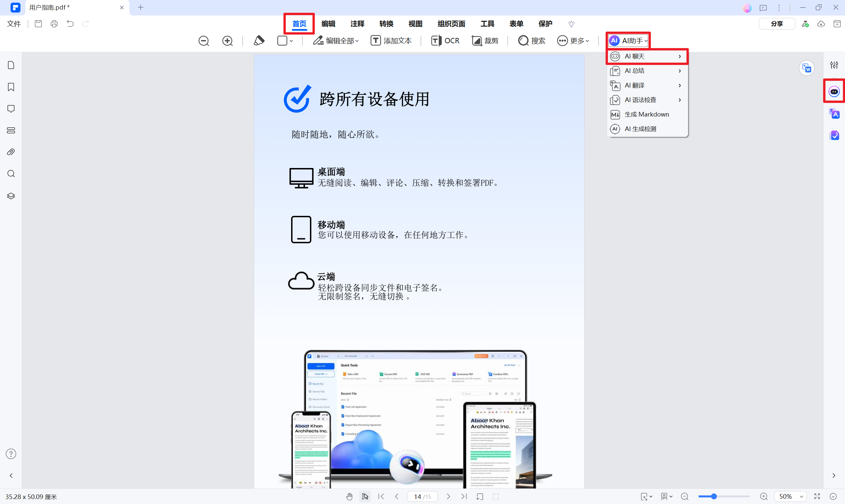The height and width of the screenshot is (504, 845).
Task: Click the 分享 button
Action: click(x=777, y=24)
